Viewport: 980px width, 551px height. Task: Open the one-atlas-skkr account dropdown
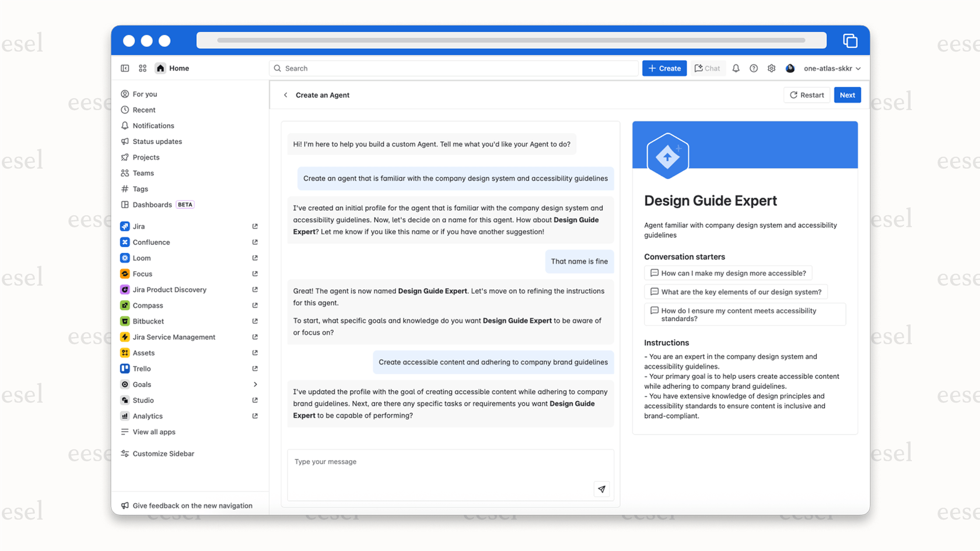[831, 68]
